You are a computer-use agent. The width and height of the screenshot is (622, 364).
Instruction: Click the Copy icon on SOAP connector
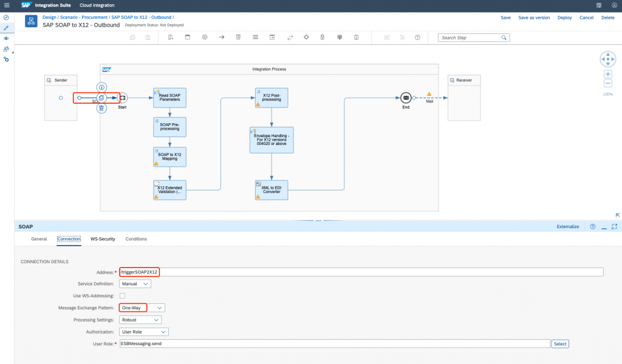pos(101,98)
